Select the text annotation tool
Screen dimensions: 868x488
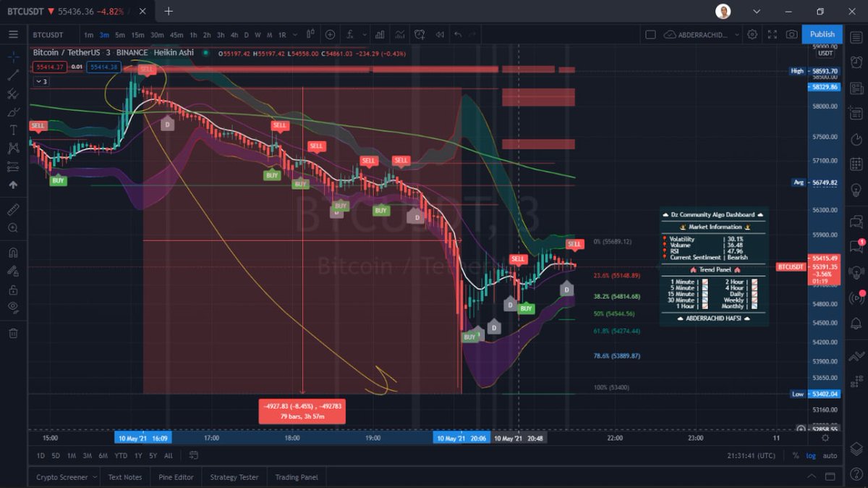[13, 130]
